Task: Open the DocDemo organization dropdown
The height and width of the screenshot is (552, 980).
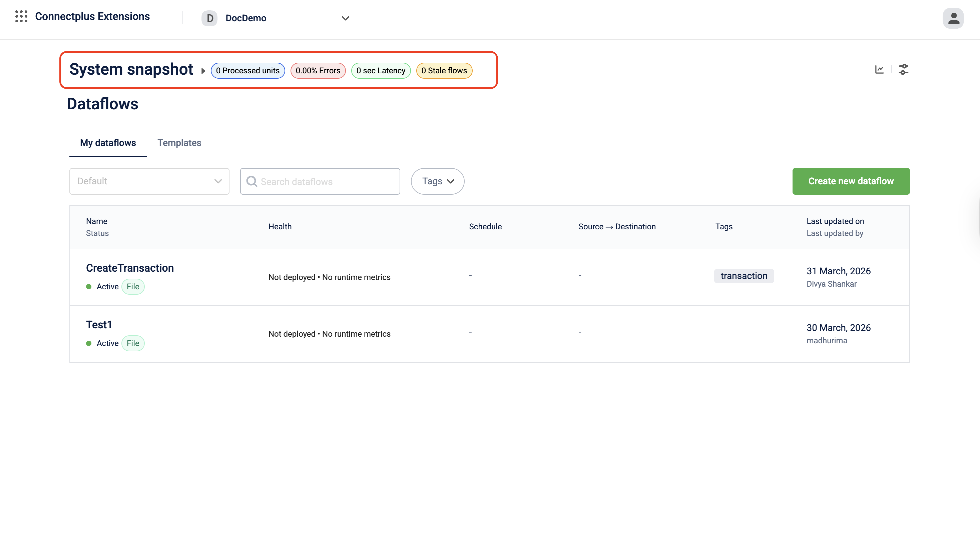Action: (x=345, y=18)
